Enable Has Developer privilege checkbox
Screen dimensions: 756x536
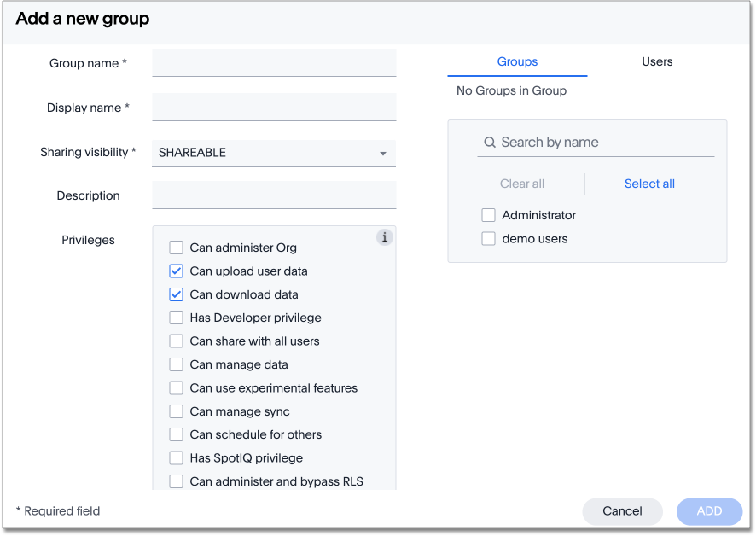[x=177, y=318]
